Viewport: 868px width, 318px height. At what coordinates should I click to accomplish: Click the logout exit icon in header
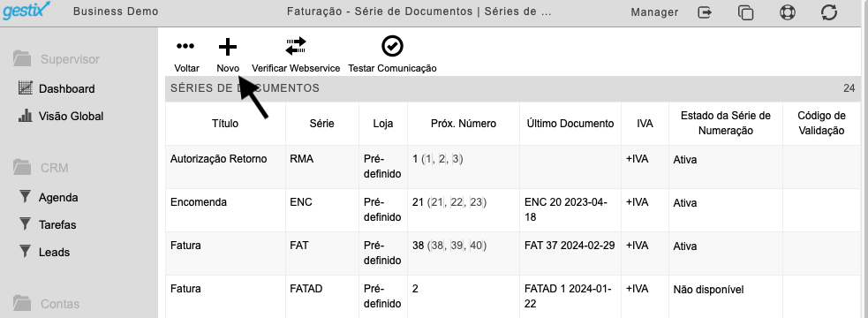pos(705,11)
